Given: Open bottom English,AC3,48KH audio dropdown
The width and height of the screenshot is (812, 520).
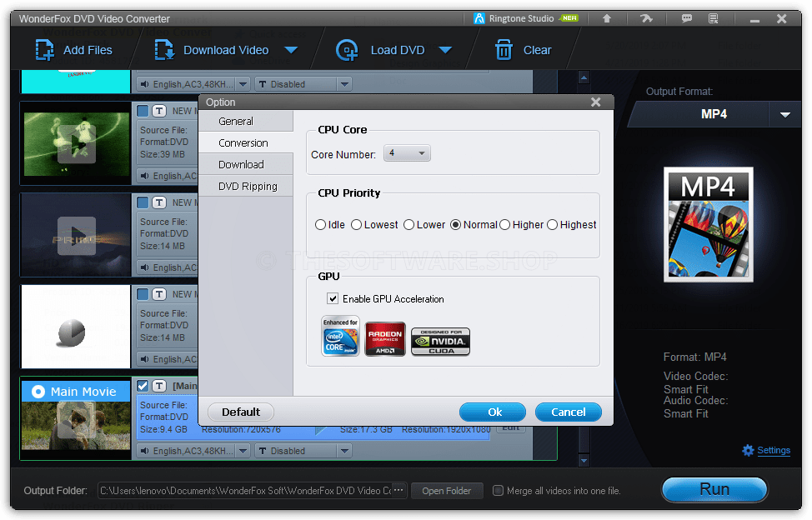Looking at the screenshot, I should click(x=243, y=451).
